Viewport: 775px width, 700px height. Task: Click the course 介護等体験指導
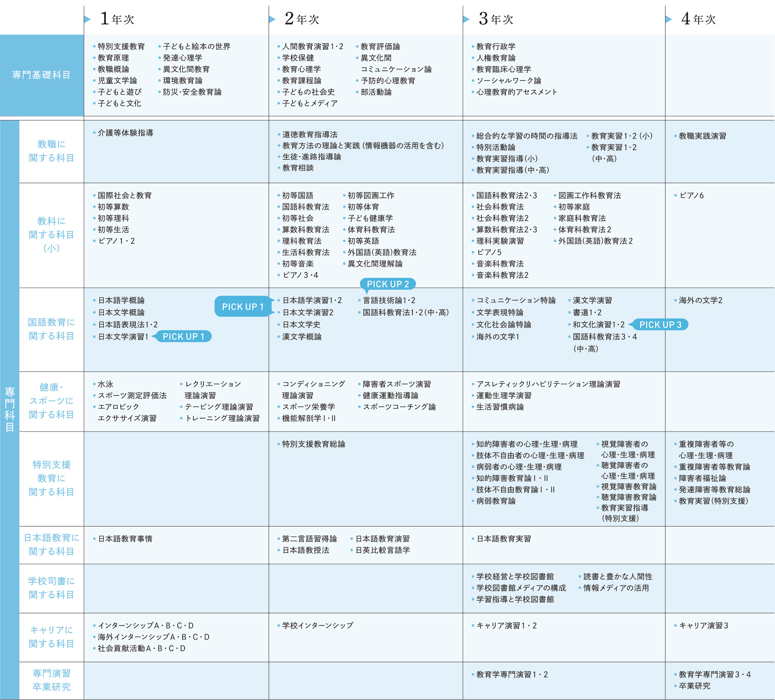pos(125,133)
